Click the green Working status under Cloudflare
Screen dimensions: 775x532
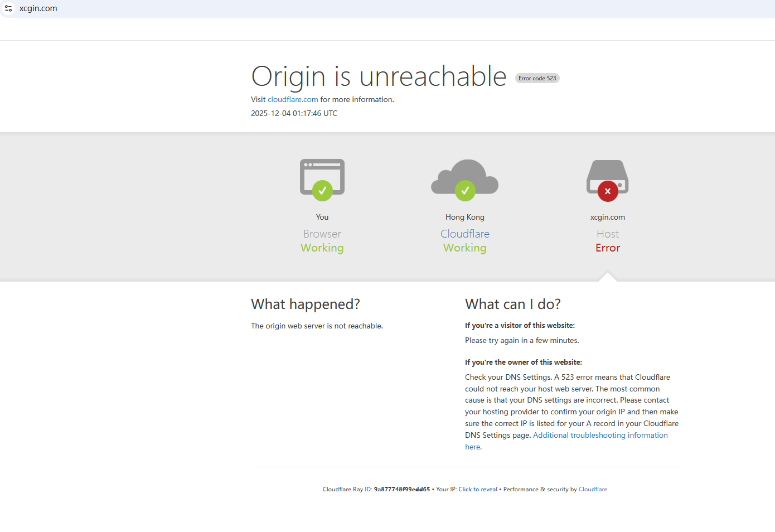coord(465,248)
